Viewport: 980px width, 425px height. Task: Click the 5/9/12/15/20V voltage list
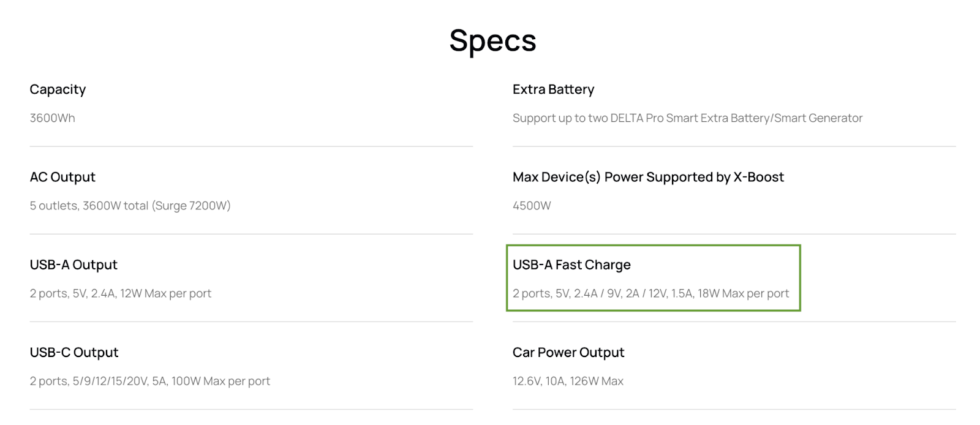(110, 381)
